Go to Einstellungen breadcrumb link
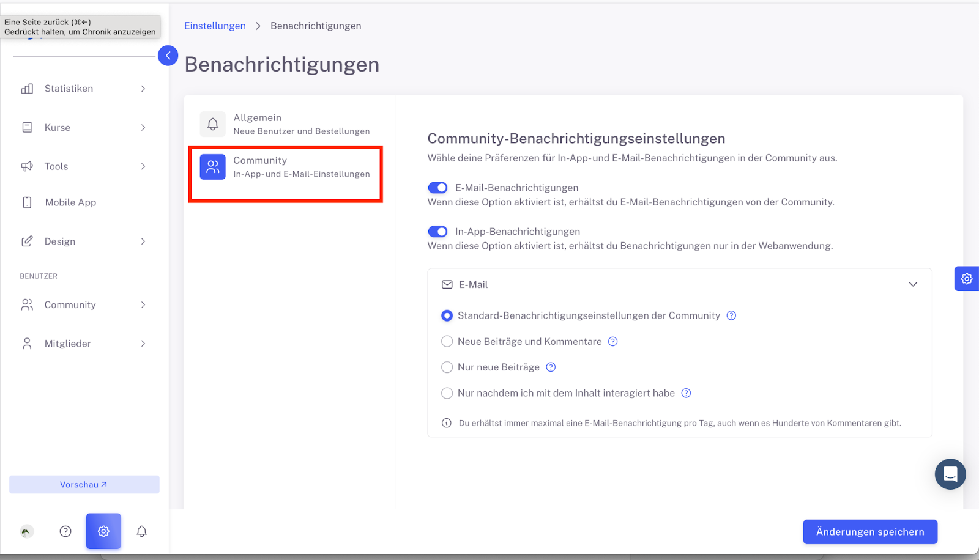Screen dimensions: 979x560 (215, 26)
